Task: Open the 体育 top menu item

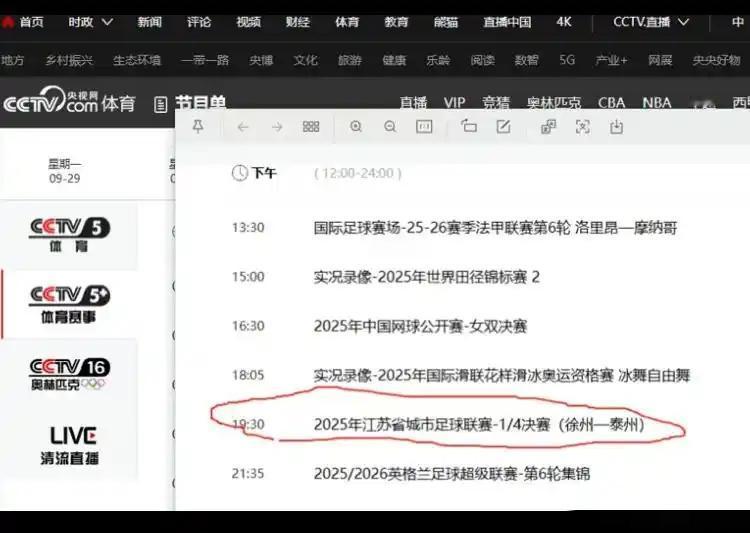Action: [347, 22]
